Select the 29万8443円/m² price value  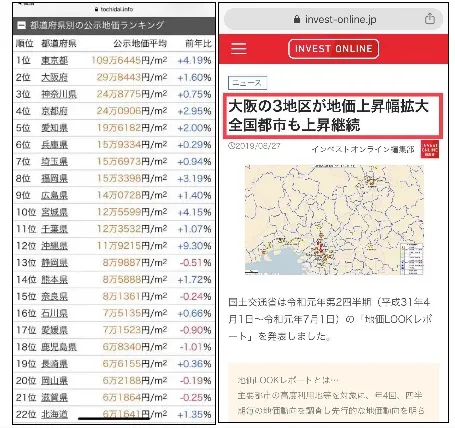132,78
